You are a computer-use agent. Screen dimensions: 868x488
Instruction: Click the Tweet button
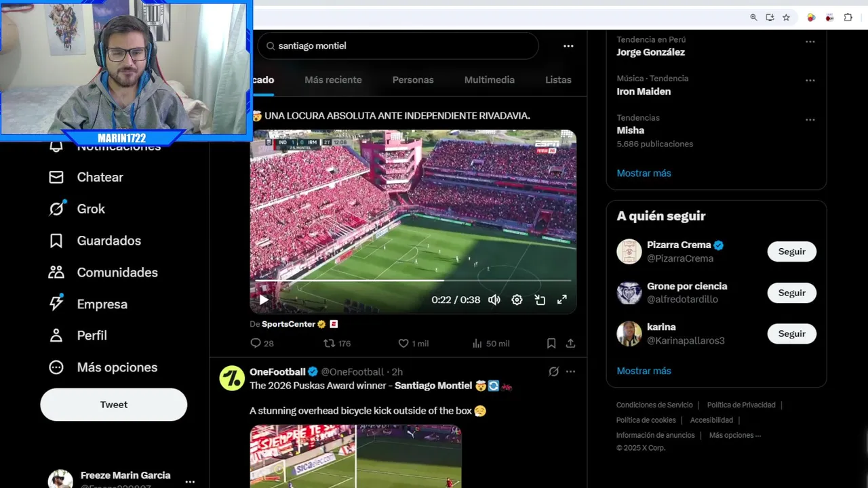(114, 405)
